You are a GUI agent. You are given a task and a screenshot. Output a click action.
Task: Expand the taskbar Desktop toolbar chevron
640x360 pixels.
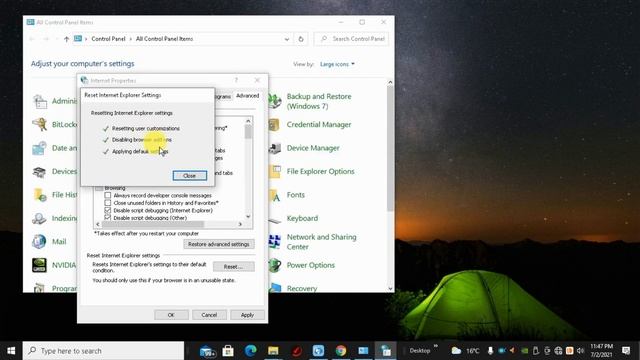pyautogui.click(x=436, y=346)
